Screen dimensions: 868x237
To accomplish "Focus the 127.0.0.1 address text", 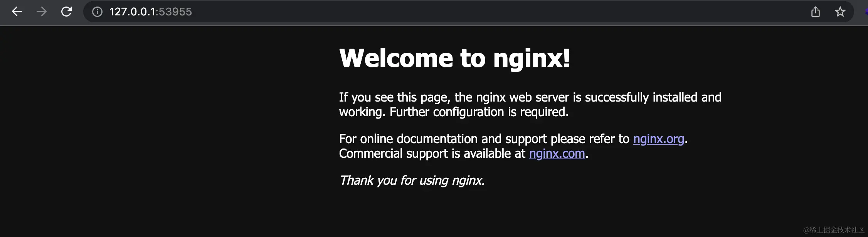I will [133, 12].
